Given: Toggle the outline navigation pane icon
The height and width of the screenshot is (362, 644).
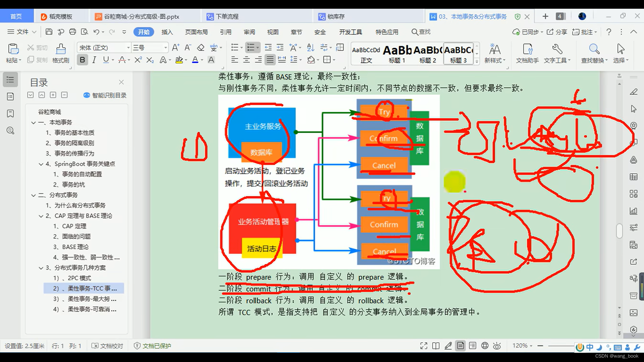Looking at the screenshot, I should (x=10, y=80).
